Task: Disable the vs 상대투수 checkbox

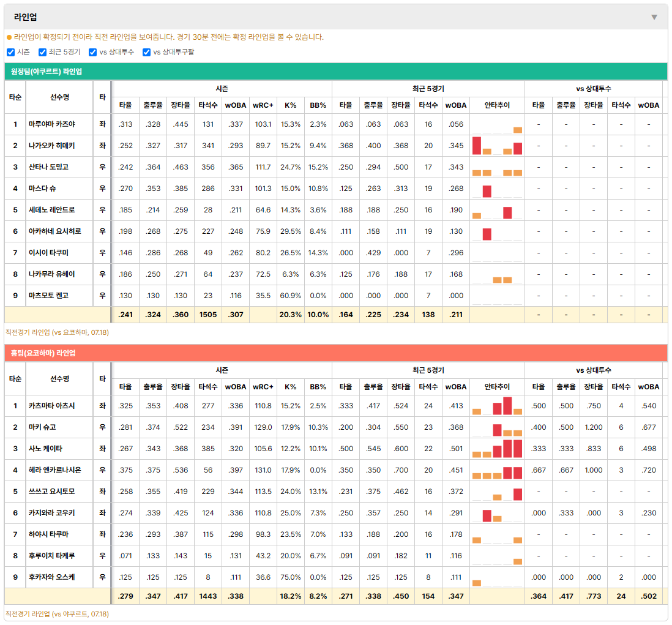Action: coord(92,52)
